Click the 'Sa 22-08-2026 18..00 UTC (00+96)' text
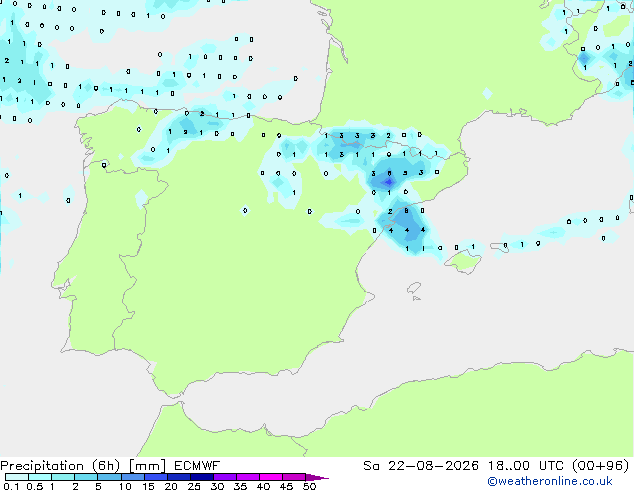634x490 pixels. click(x=496, y=466)
